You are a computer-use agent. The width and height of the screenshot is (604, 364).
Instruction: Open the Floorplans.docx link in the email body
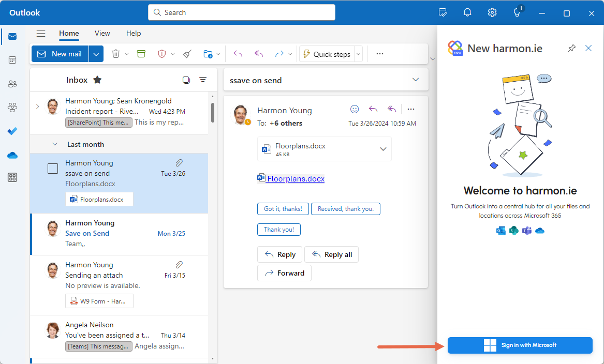[295, 178]
